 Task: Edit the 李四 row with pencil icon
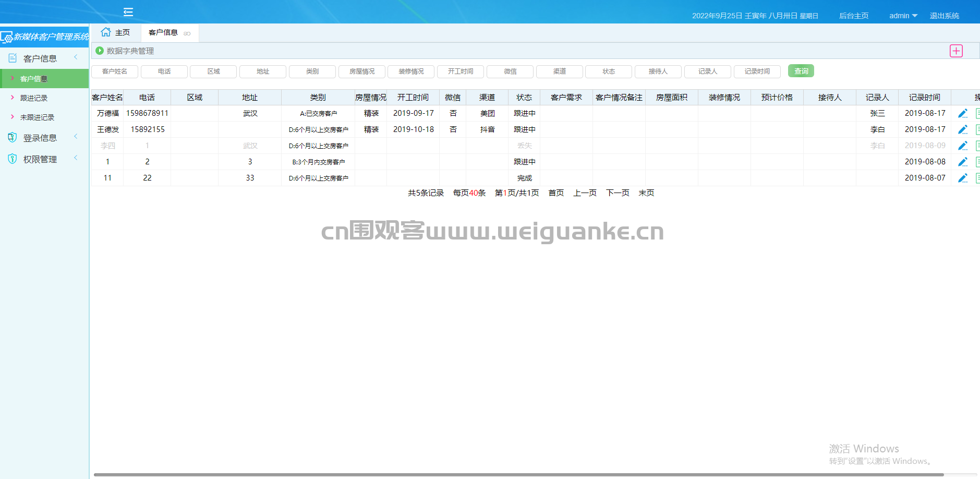pos(963,146)
